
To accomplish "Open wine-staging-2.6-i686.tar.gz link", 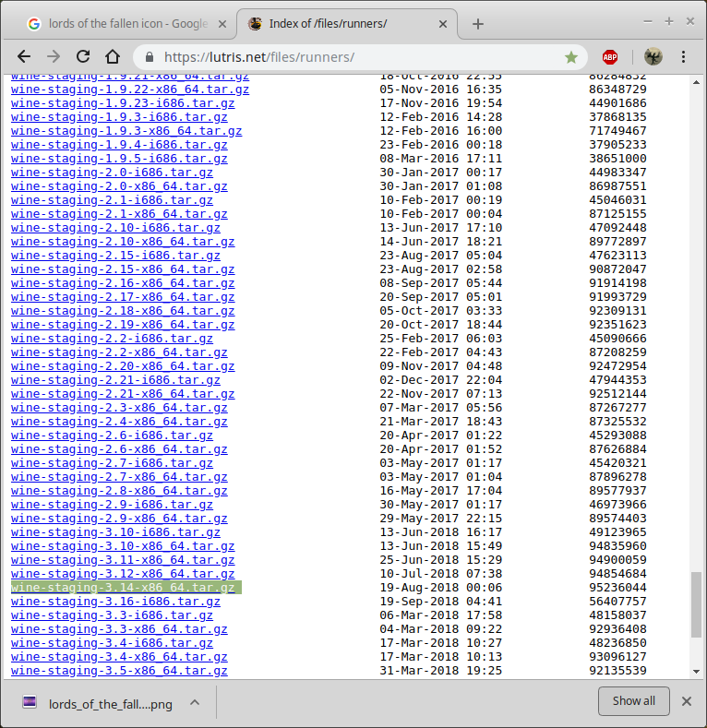I will tap(112, 436).
